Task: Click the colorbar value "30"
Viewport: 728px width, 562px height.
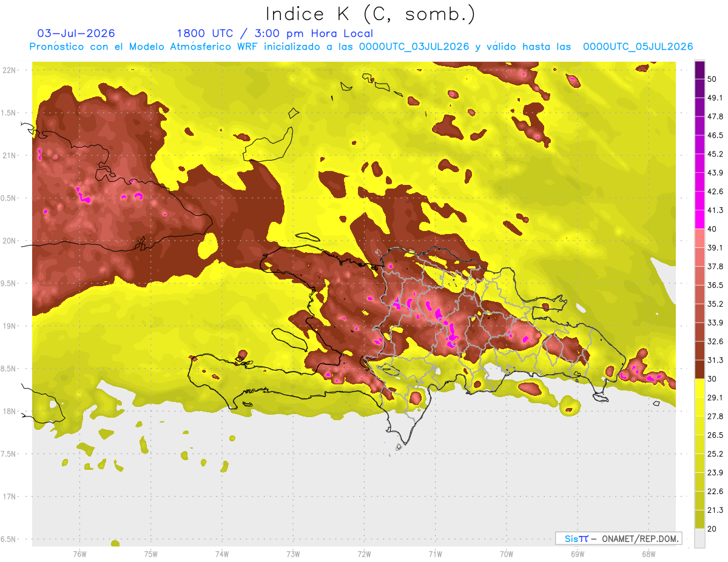Action: (x=713, y=379)
